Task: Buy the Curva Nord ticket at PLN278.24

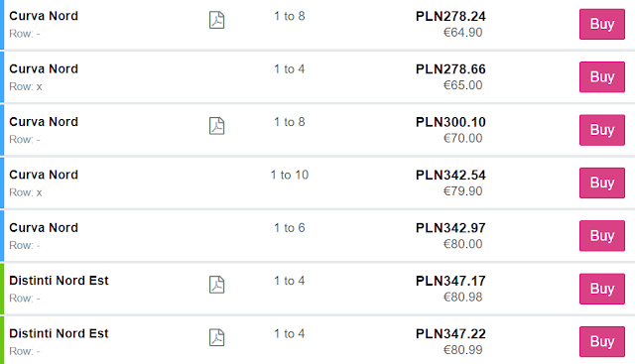Action: [602, 24]
